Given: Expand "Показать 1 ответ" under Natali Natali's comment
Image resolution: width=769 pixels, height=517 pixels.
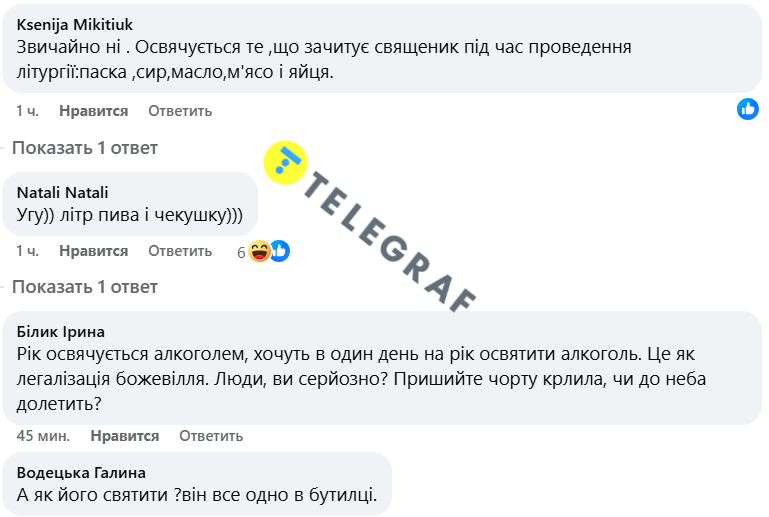Looking at the screenshot, I should tap(85, 287).
